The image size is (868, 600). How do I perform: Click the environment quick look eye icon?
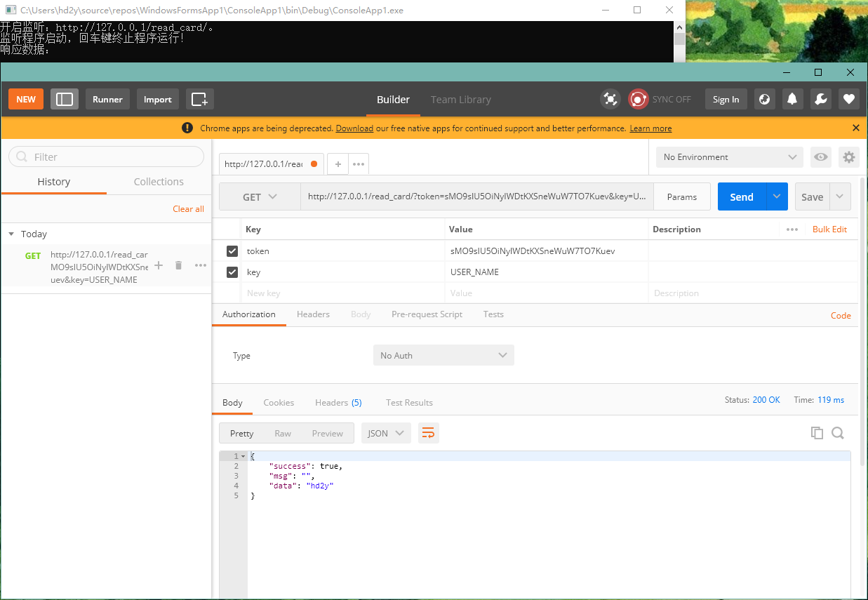click(x=820, y=157)
